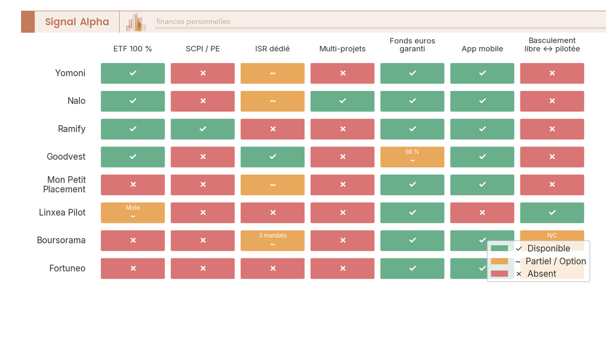Toggle the Goodvest 98 % fonds euros cell
Viewport: 606px width, 364px height.
coord(412,157)
